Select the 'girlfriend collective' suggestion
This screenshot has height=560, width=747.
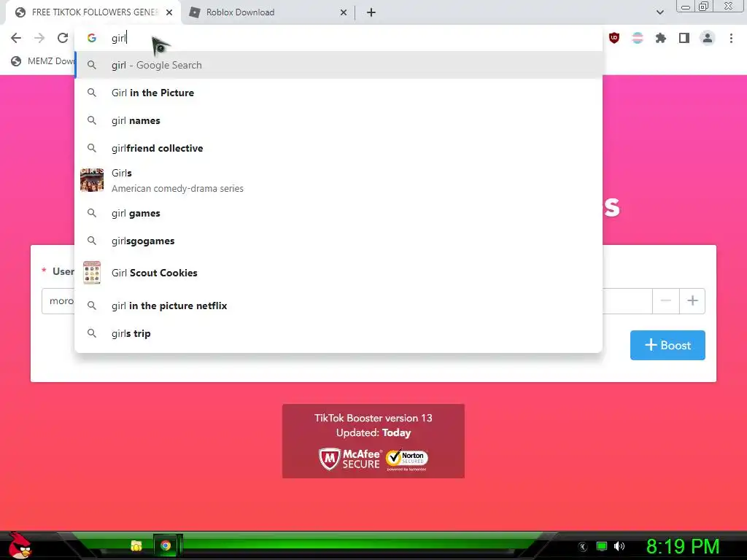(338, 148)
